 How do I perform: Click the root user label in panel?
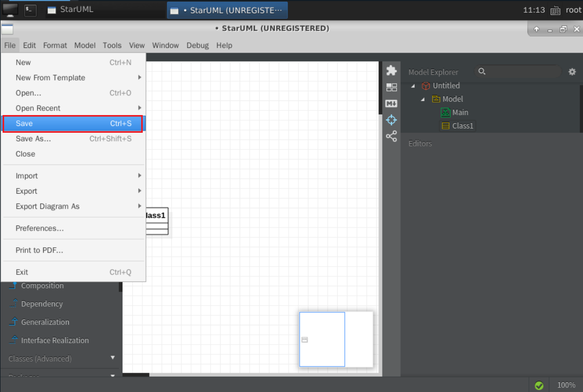pos(573,10)
